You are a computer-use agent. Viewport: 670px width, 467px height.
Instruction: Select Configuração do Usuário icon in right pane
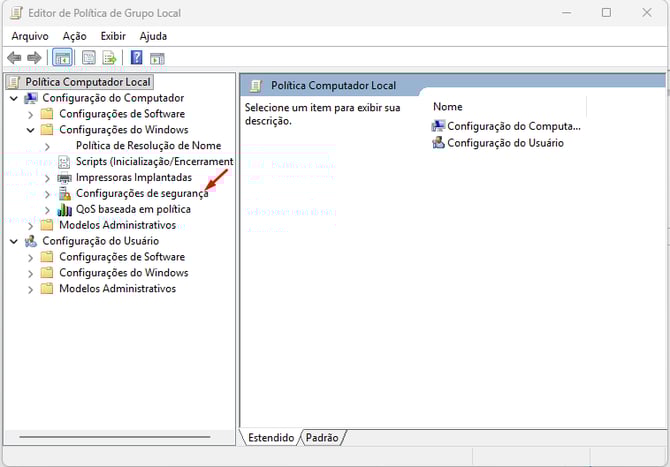[x=438, y=143]
